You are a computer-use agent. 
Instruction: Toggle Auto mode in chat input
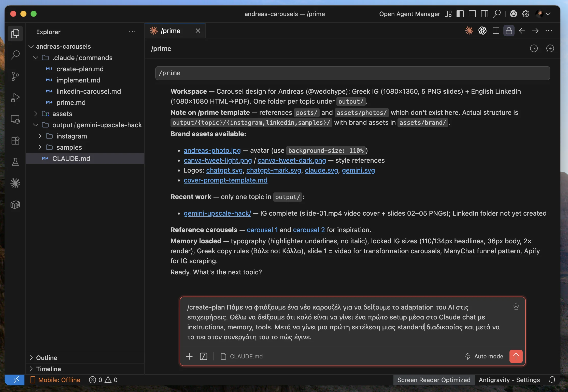click(x=484, y=356)
